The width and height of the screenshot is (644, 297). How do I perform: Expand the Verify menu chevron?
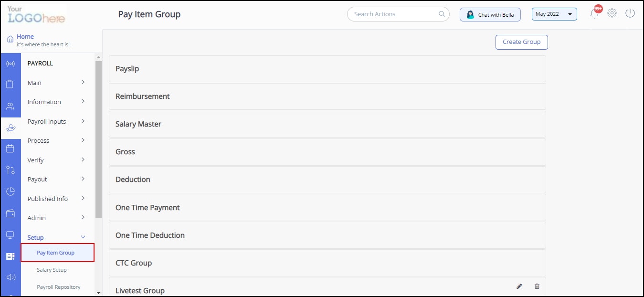(83, 159)
